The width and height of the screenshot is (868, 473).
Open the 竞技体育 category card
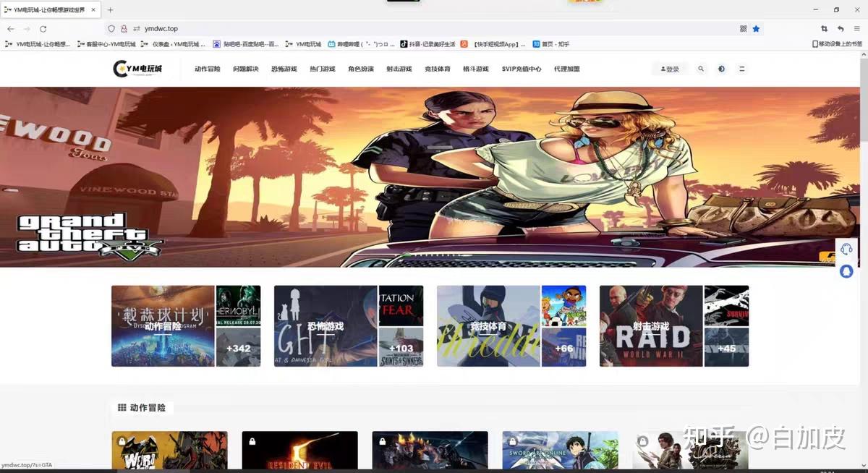click(x=488, y=326)
